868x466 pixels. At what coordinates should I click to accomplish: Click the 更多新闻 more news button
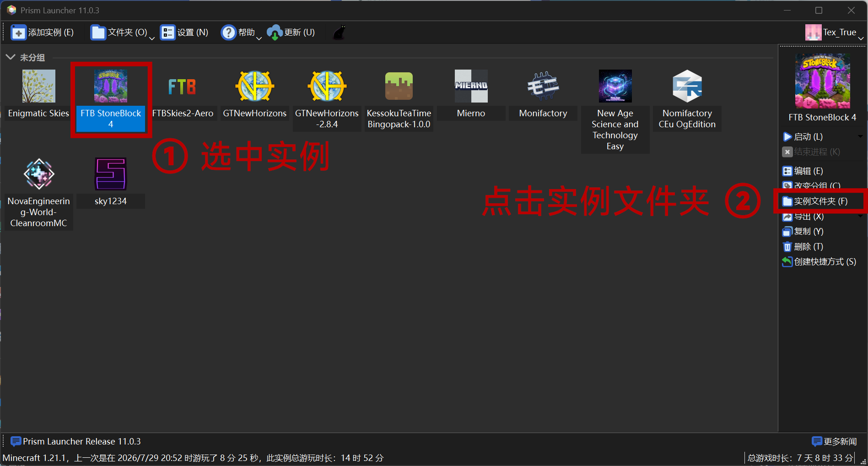(834, 442)
